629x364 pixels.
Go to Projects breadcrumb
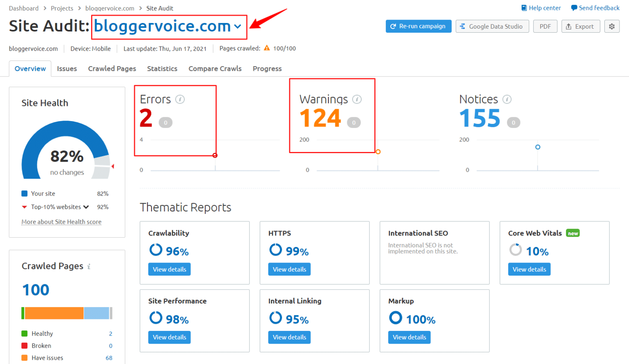click(62, 8)
